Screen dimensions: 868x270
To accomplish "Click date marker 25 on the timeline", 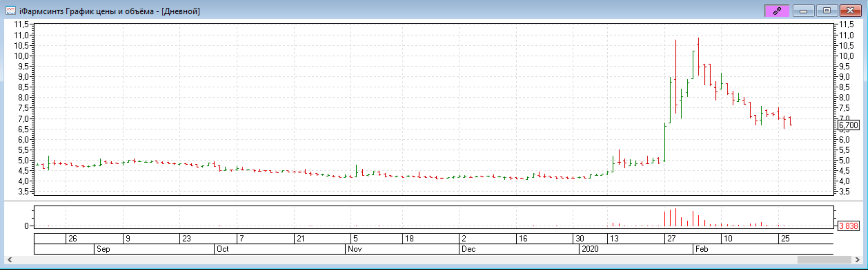I will coord(786,239).
